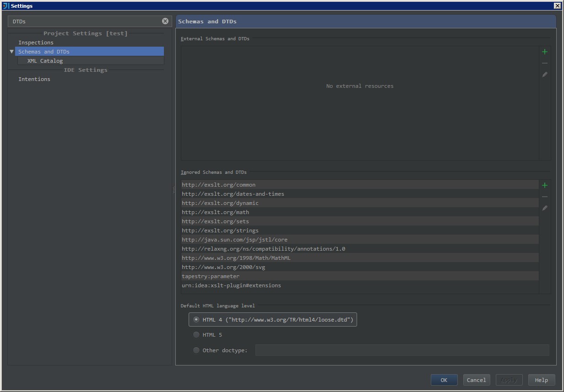The height and width of the screenshot is (392, 564).
Task: Add a new external schema or DTD
Action: [545, 51]
